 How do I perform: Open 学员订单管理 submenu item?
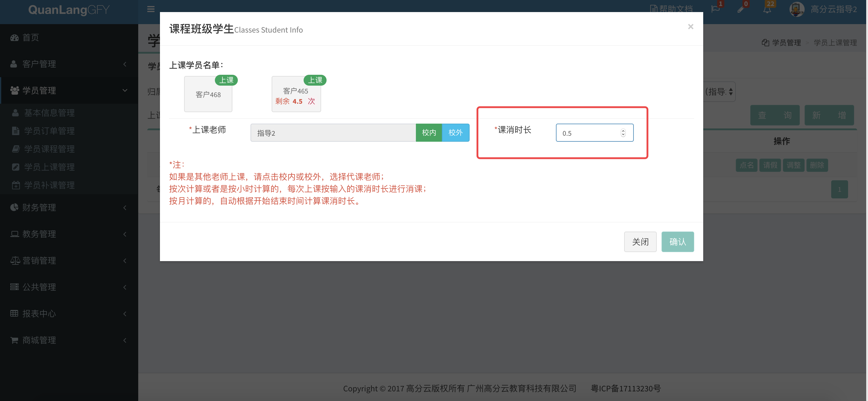pos(49,131)
